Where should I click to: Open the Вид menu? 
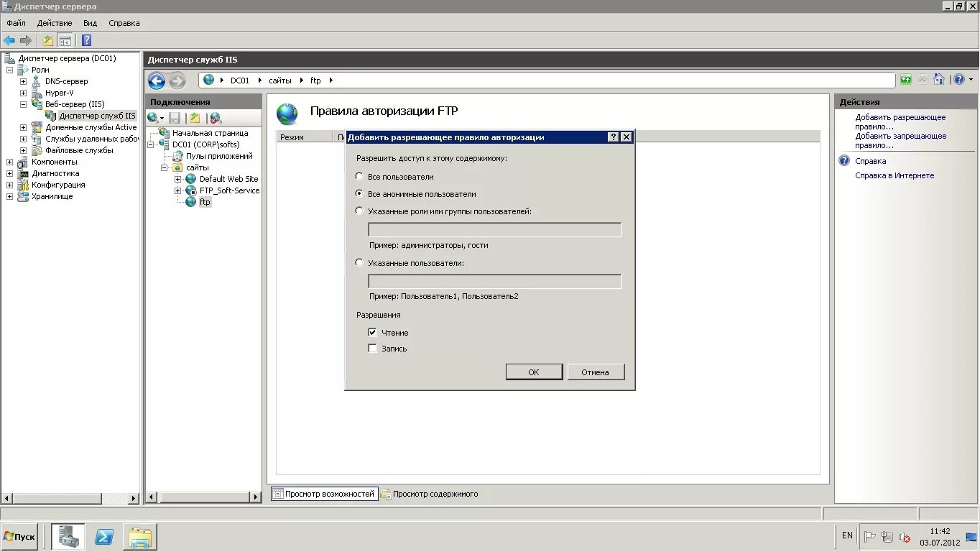coord(90,23)
